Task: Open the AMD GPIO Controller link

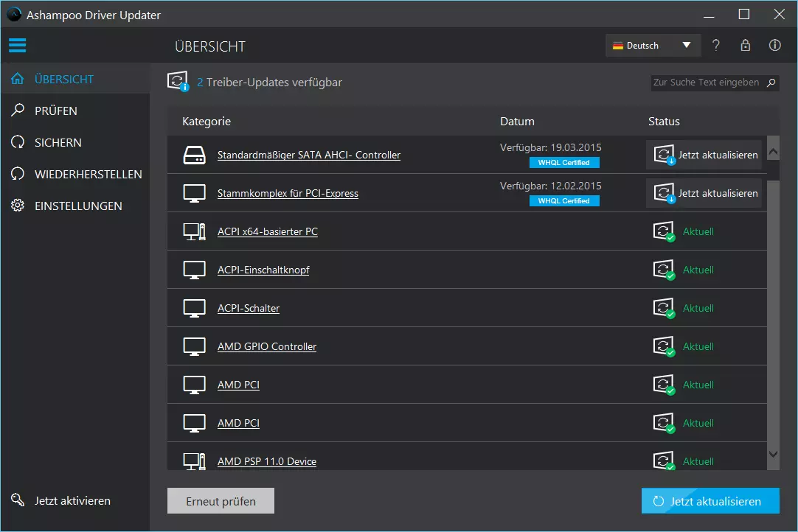Action: click(267, 346)
